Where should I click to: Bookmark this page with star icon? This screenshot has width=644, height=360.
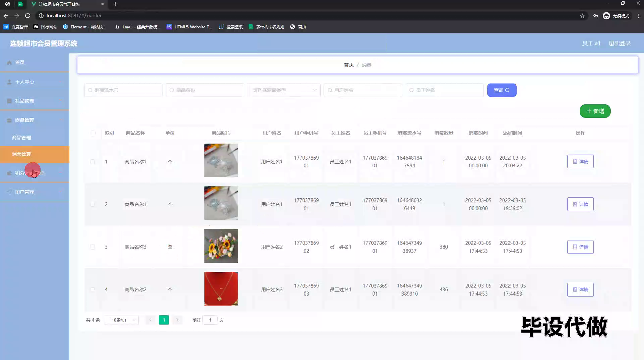pyautogui.click(x=582, y=16)
